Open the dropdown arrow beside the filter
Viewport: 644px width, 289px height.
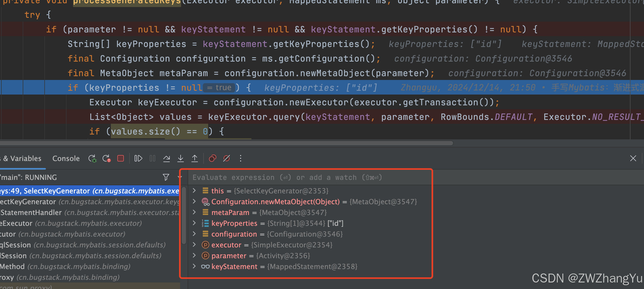point(179,177)
